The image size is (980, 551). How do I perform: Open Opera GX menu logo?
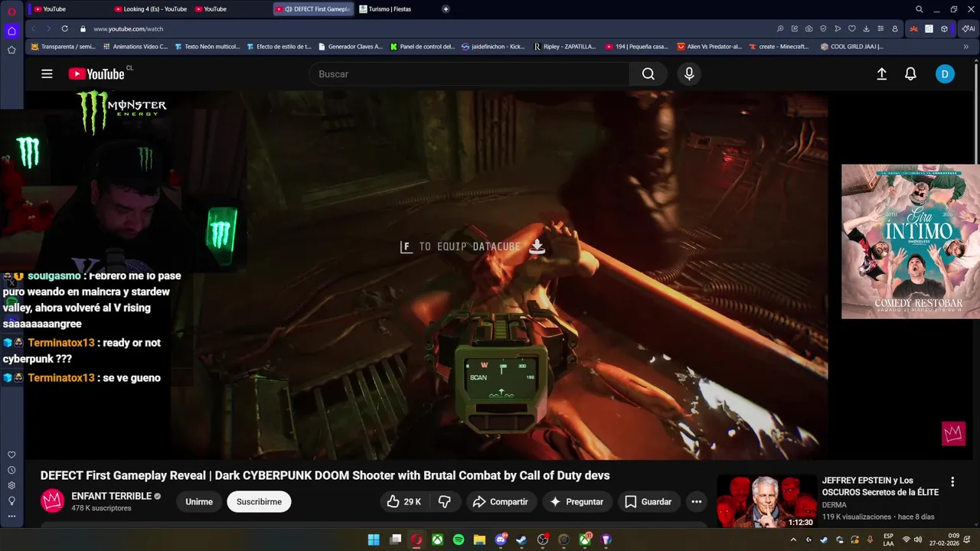(11, 11)
